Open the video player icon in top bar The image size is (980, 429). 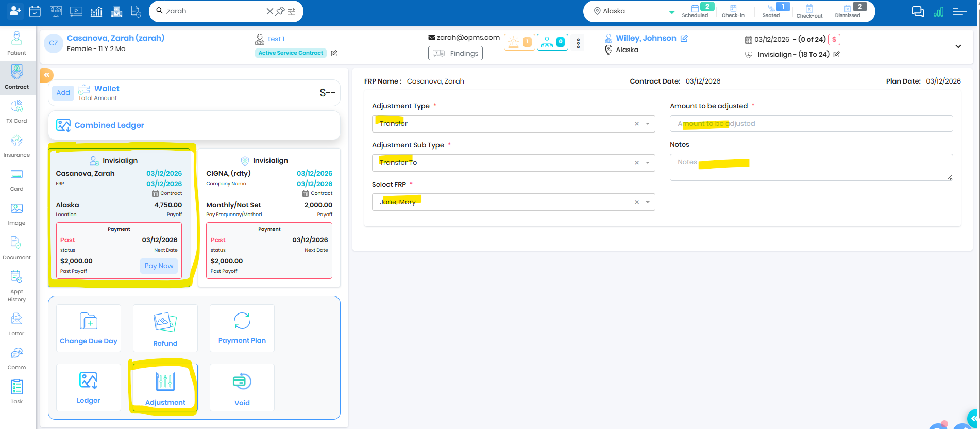point(76,11)
